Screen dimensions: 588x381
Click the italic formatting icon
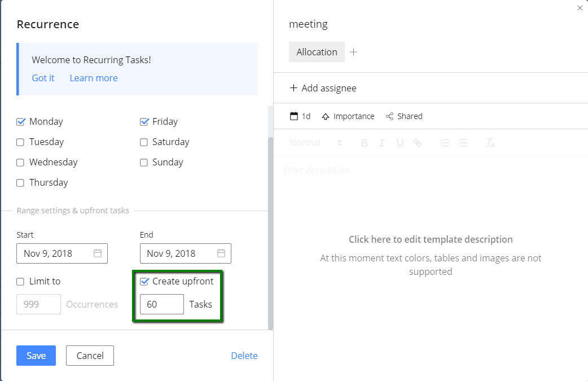click(x=382, y=143)
